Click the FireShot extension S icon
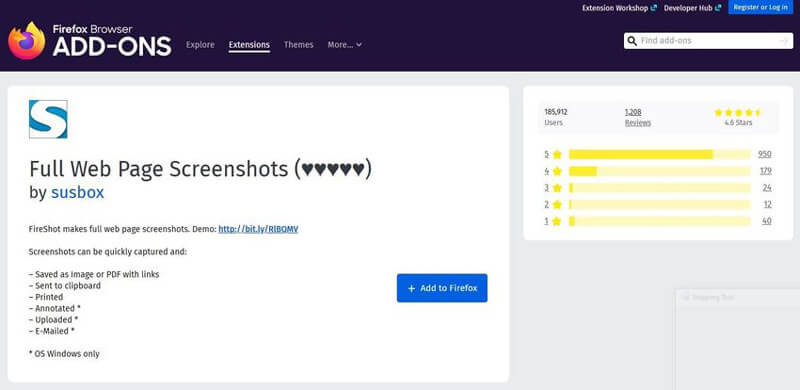 click(x=48, y=119)
